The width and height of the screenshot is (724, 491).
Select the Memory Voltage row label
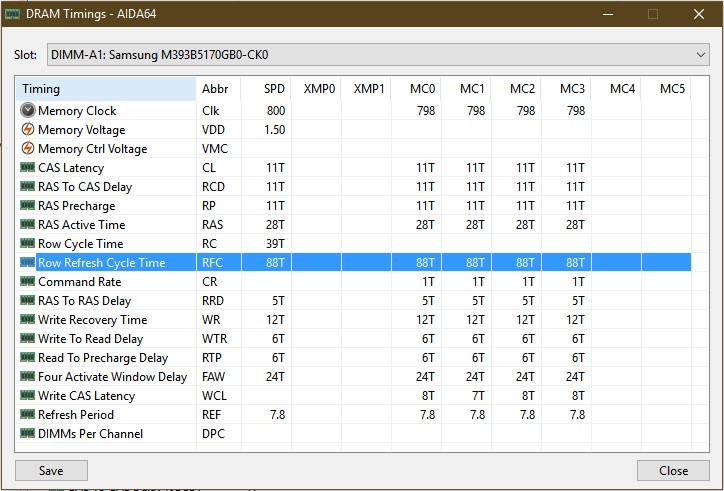click(82, 130)
